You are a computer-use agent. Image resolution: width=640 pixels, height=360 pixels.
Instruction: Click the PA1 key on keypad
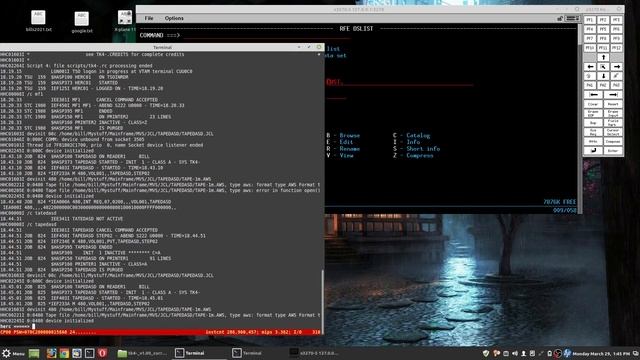[589, 85]
